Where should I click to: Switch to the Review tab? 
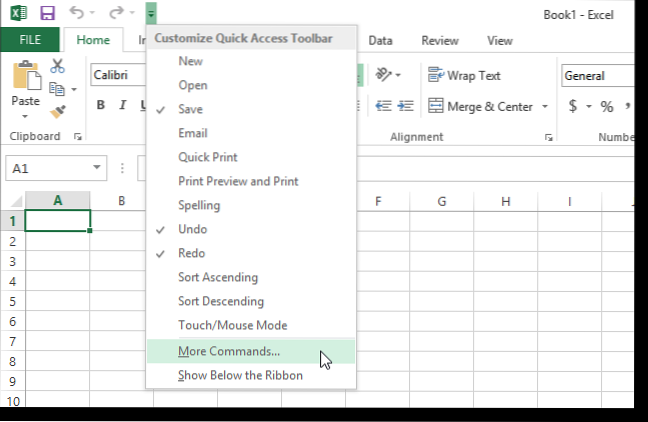pyautogui.click(x=440, y=41)
